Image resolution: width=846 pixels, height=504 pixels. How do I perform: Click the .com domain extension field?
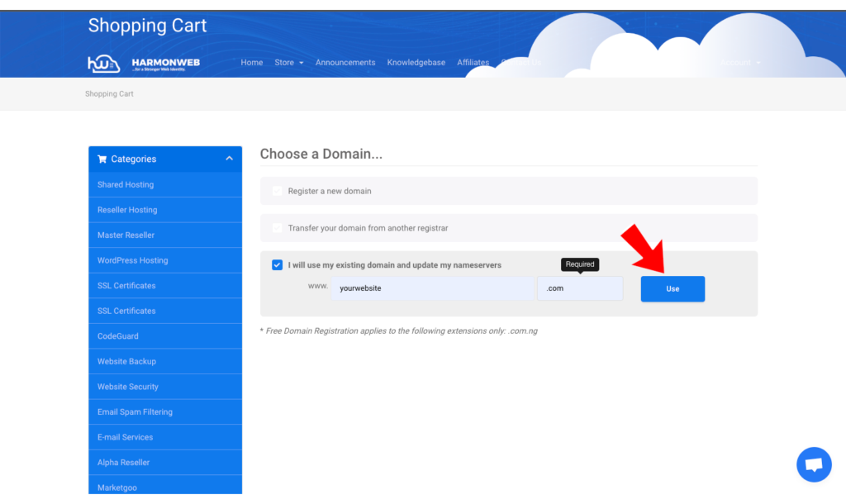pos(580,288)
